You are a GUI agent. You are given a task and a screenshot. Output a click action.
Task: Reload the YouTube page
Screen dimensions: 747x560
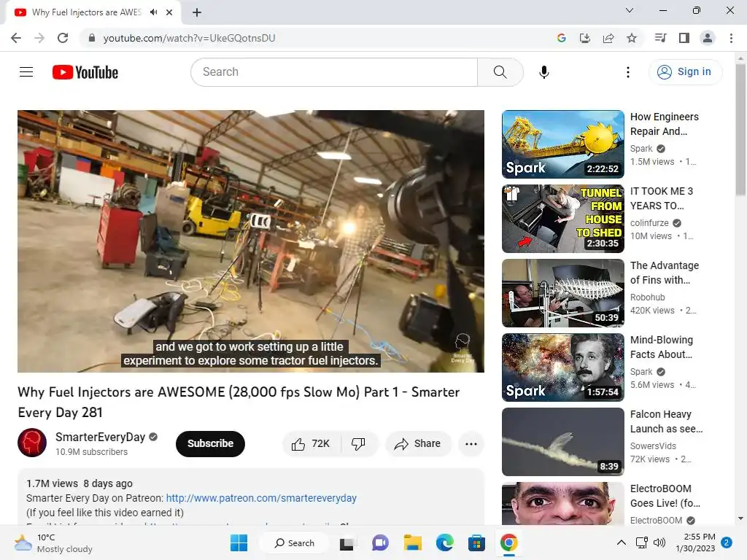(x=63, y=38)
